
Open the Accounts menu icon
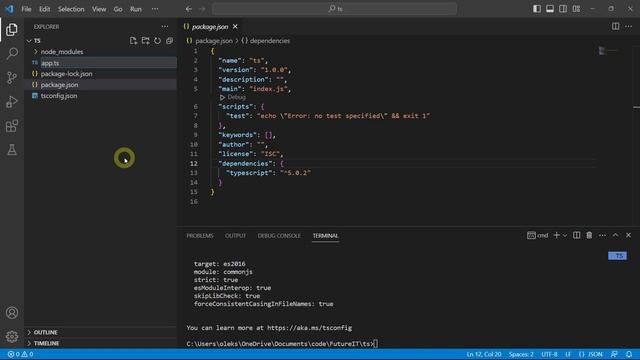12,313
